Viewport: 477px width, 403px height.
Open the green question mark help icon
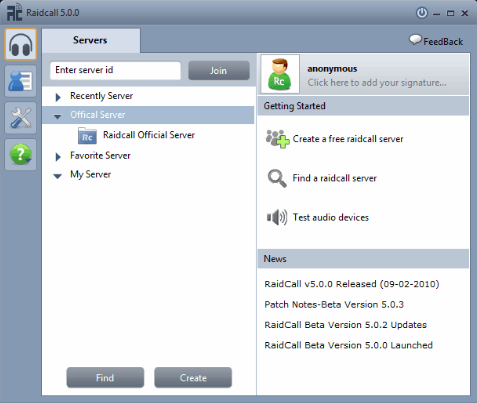point(21,154)
